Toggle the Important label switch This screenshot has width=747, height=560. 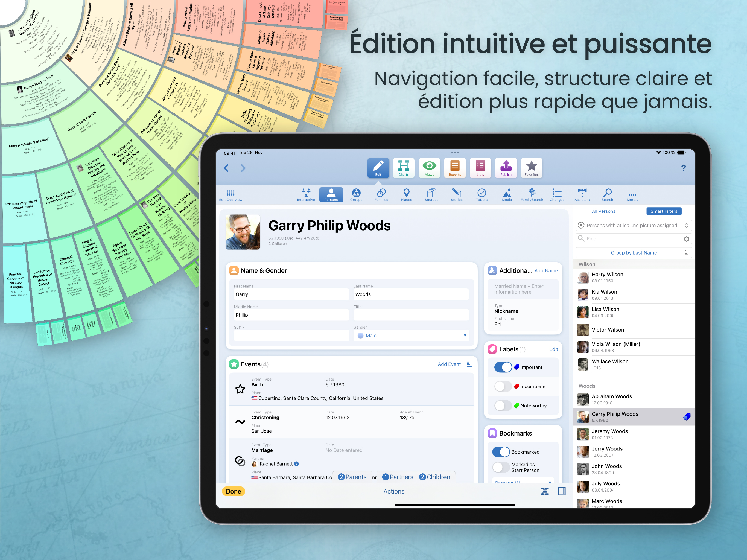pos(503,367)
